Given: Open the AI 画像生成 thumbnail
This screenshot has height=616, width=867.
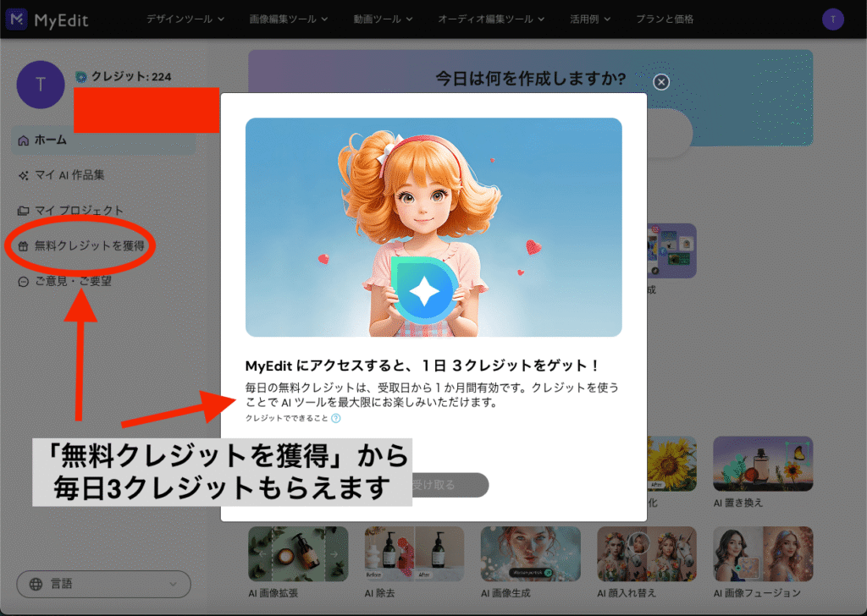Looking at the screenshot, I should (x=530, y=553).
